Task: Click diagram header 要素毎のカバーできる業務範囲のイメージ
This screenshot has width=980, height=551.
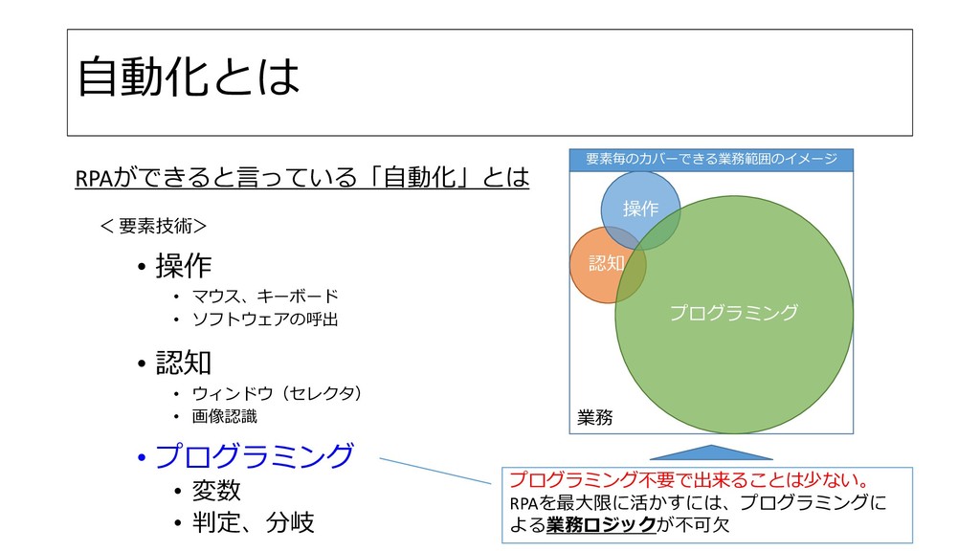Action: [711, 160]
